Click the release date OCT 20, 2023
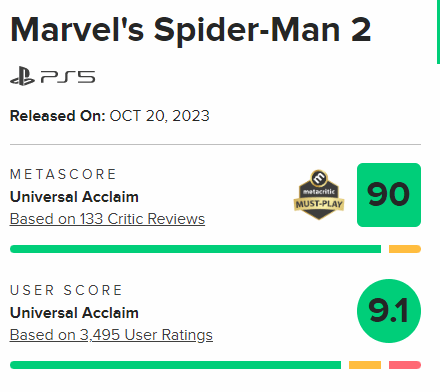 pyautogui.click(x=159, y=116)
